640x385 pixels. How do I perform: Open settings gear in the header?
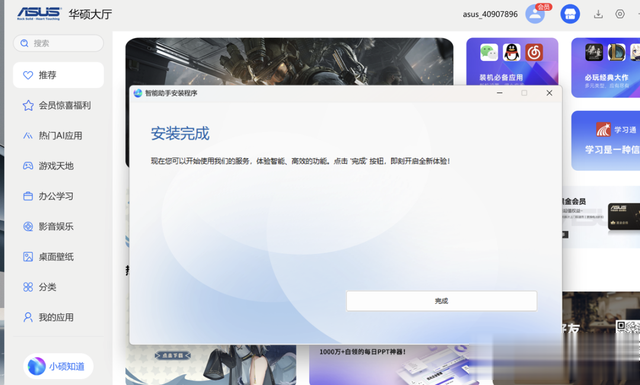(620, 14)
